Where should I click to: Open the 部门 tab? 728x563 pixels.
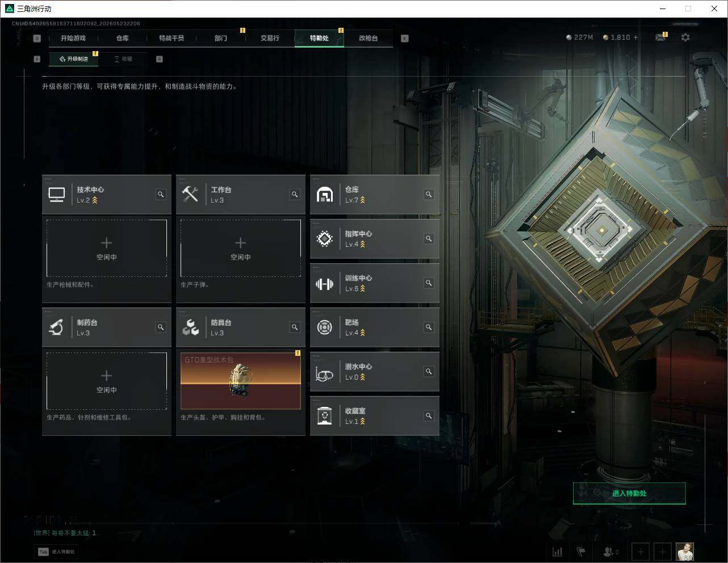pyautogui.click(x=221, y=38)
